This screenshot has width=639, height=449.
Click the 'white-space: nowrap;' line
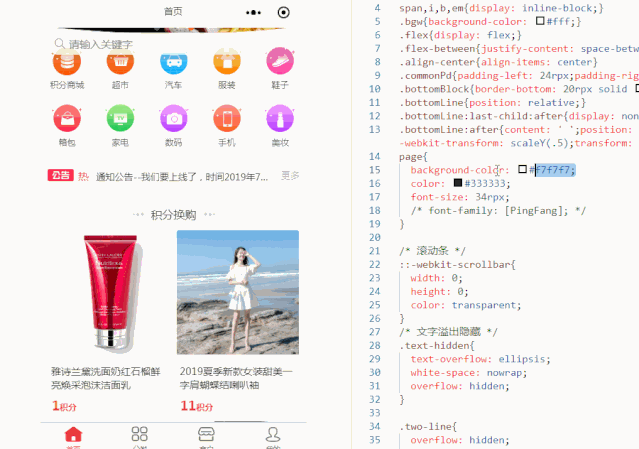point(469,373)
